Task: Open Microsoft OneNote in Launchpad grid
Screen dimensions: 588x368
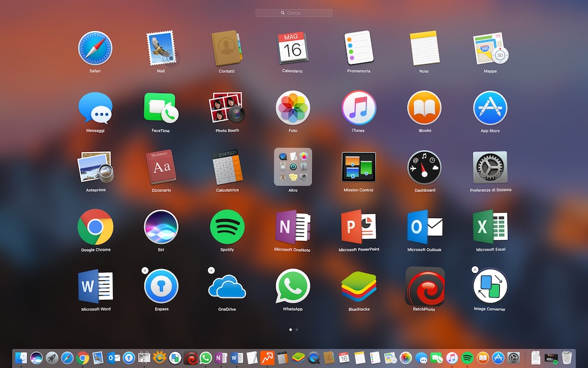Action: 293,227
